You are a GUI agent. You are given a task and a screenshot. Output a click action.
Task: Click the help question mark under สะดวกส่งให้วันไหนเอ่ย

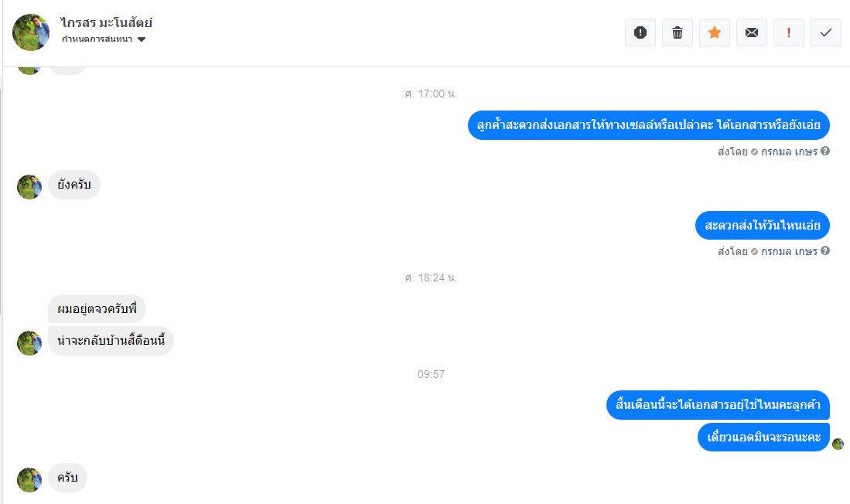point(825,251)
